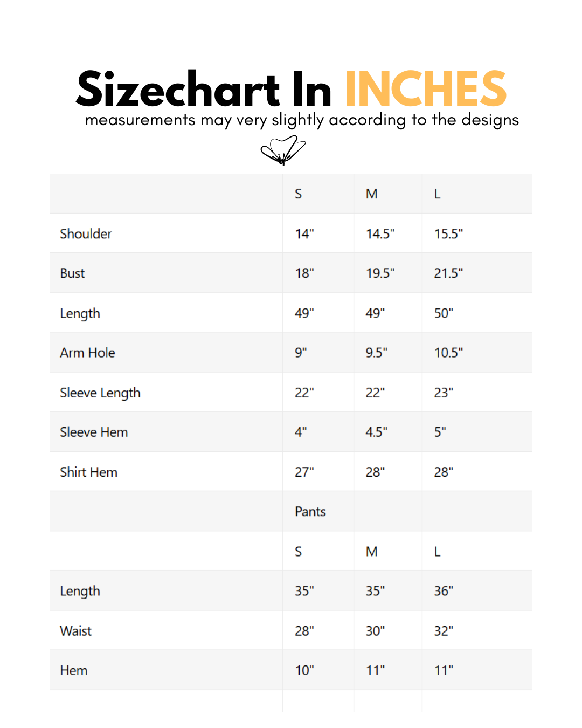Click the measurements disclaimer subtitle line
This screenshot has height=728, width=582.
coord(302,120)
